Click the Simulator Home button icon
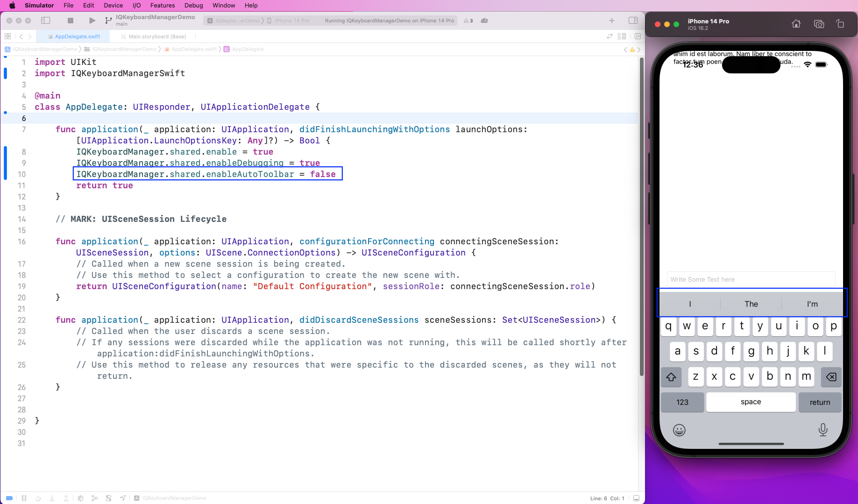The width and height of the screenshot is (858, 504). click(x=796, y=24)
